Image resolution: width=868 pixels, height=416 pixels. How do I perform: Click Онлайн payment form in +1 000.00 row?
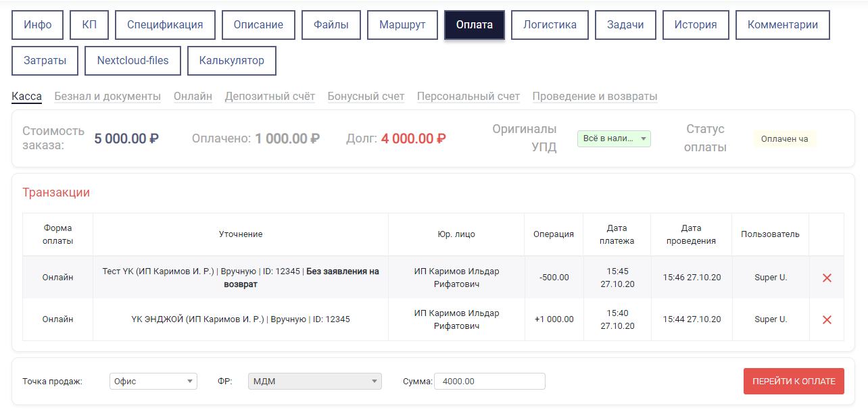(57, 319)
